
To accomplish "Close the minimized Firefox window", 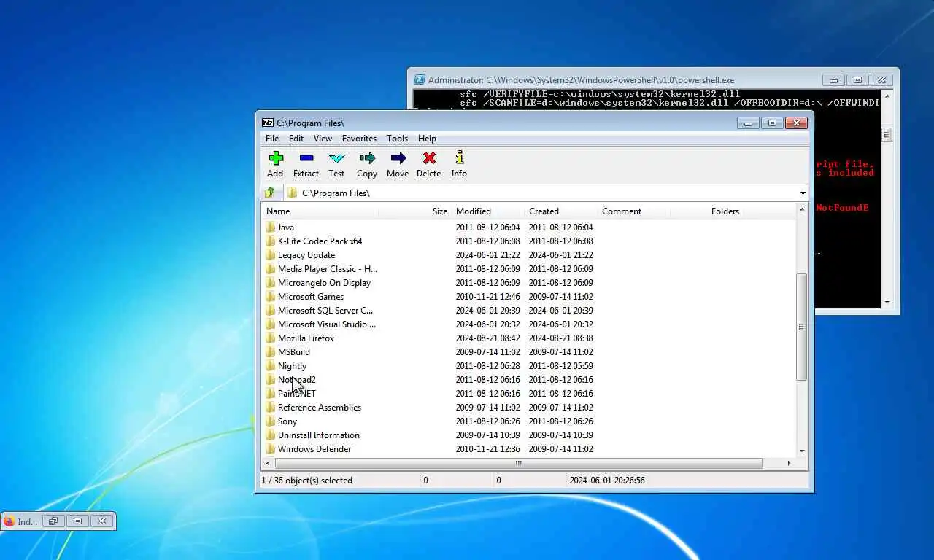I will click(x=102, y=521).
